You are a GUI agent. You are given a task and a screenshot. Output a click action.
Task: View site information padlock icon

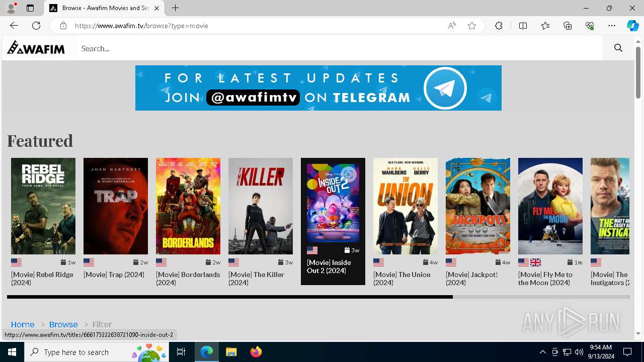(x=63, y=26)
